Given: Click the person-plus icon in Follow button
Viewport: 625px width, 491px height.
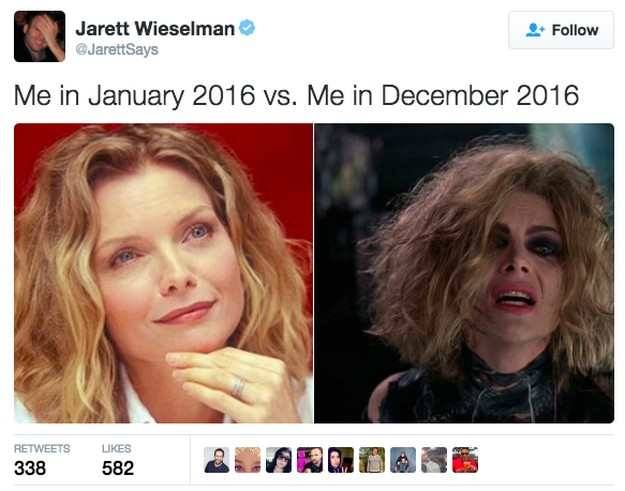Looking at the screenshot, I should (535, 30).
